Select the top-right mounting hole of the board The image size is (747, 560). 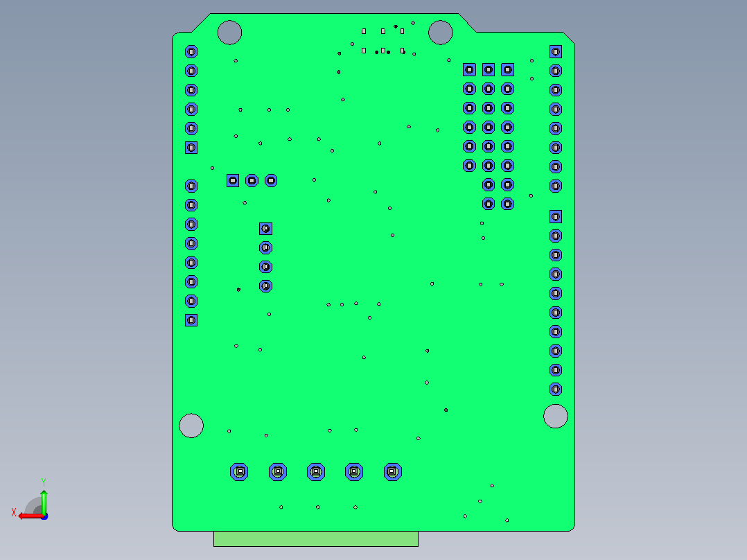440,33
